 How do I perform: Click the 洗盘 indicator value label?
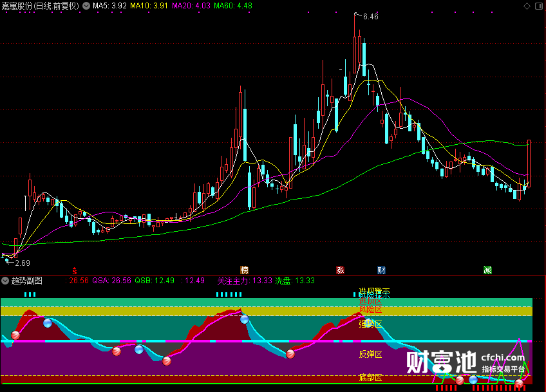[295, 281]
